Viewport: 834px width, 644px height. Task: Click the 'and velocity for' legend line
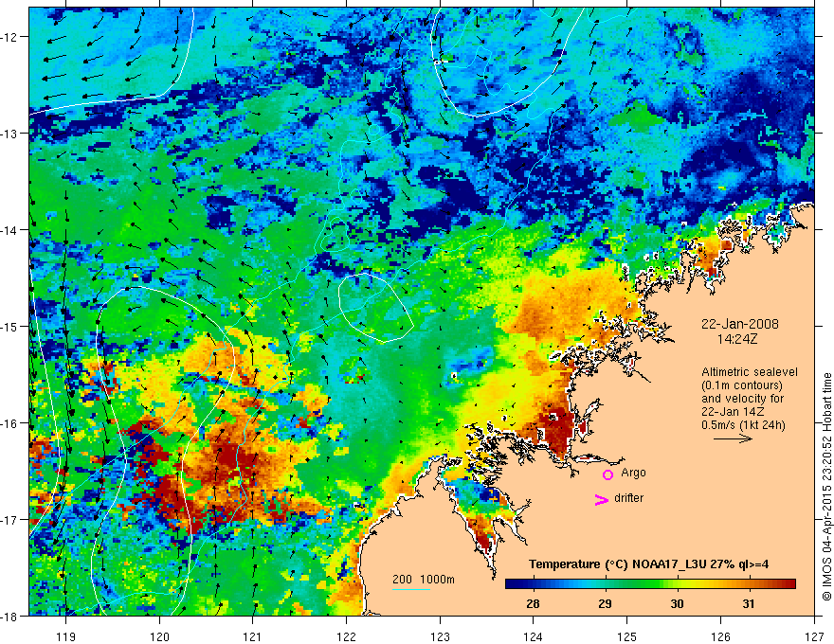(742, 399)
